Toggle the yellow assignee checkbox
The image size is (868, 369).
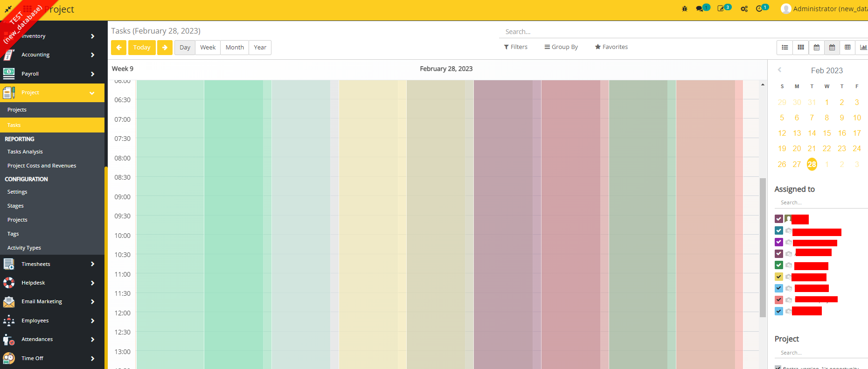pos(779,277)
